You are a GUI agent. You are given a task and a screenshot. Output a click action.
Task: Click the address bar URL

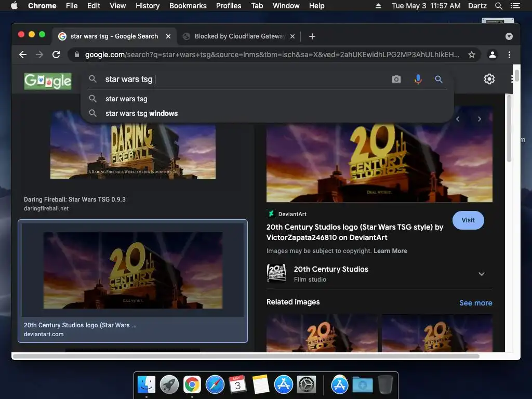pos(272,55)
